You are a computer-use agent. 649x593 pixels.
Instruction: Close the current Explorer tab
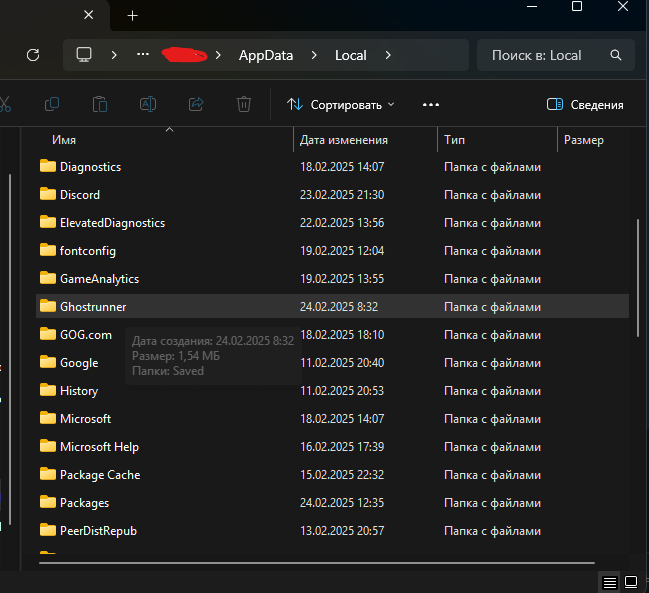89,15
